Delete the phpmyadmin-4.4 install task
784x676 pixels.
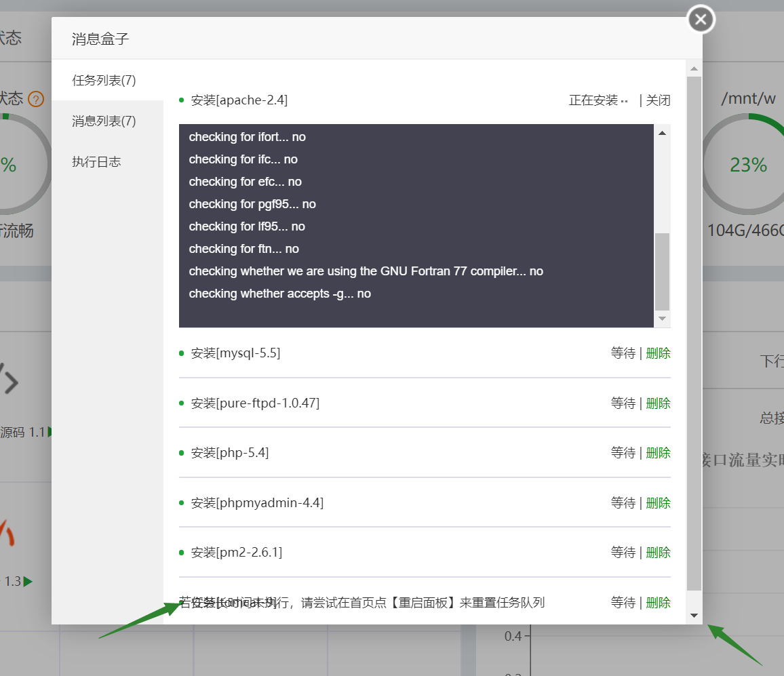coord(658,503)
